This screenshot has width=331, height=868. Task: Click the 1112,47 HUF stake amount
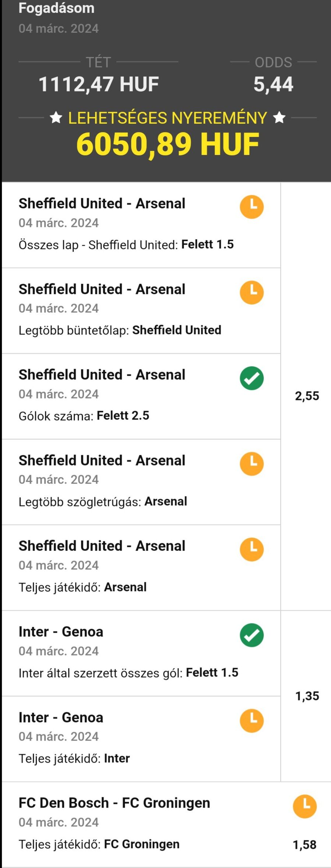click(x=98, y=84)
